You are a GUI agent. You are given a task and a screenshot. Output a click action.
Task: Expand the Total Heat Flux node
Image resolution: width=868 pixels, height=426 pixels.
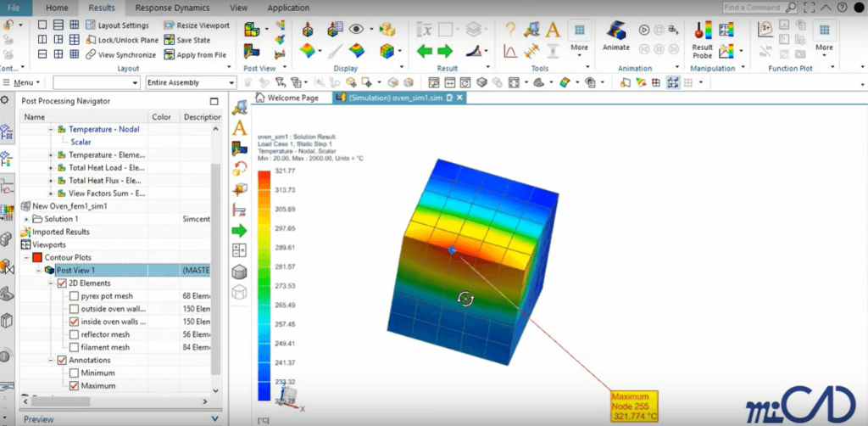51,181
